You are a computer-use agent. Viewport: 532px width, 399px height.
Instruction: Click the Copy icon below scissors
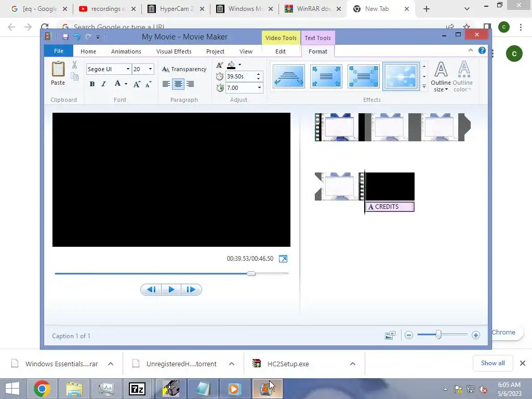[x=75, y=76]
